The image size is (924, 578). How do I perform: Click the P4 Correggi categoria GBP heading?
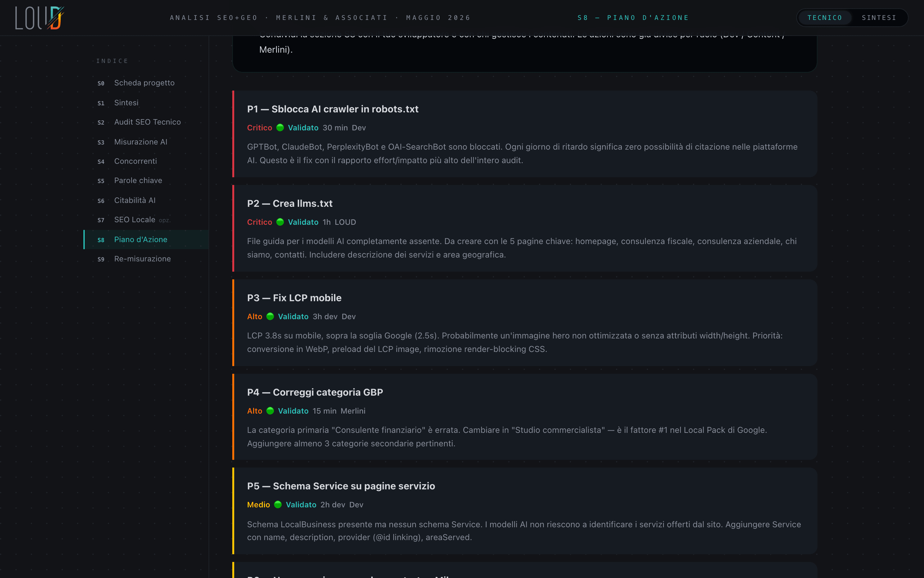click(315, 392)
